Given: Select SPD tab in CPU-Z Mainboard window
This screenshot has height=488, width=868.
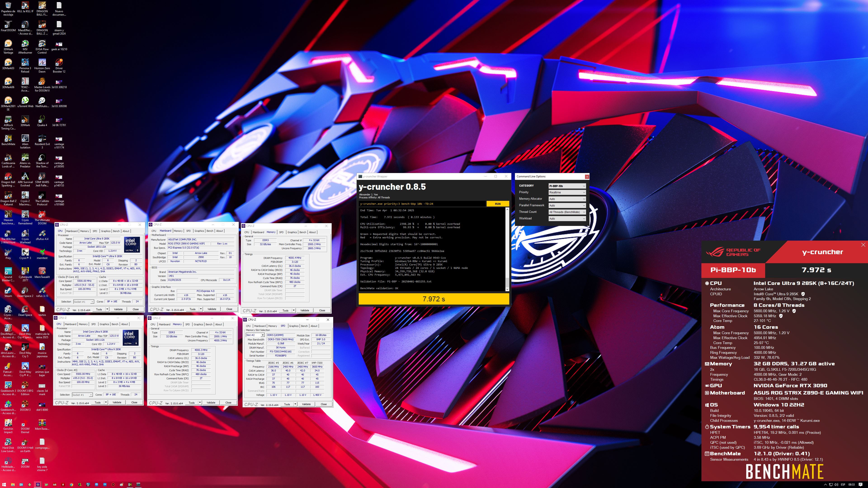Looking at the screenshot, I should pyautogui.click(x=188, y=231).
